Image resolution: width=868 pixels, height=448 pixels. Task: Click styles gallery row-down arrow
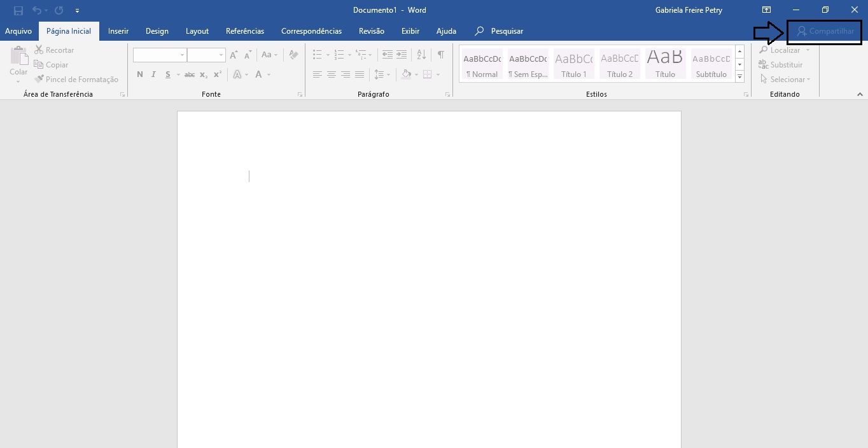coord(739,64)
